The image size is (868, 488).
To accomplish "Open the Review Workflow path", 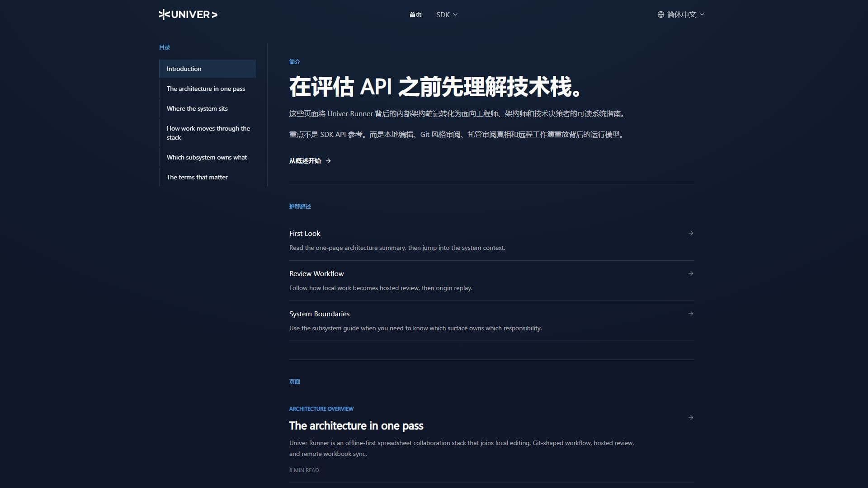I will tap(491, 281).
